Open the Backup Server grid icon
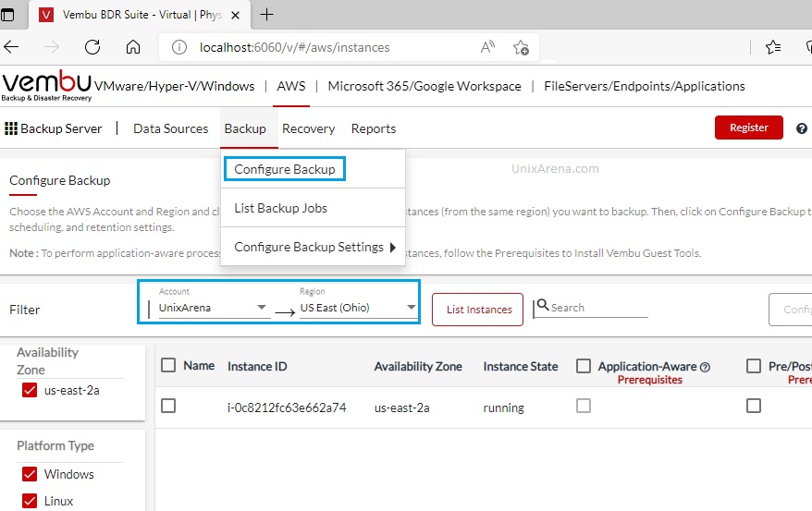This screenshot has width=812, height=511. coord(11,128)
